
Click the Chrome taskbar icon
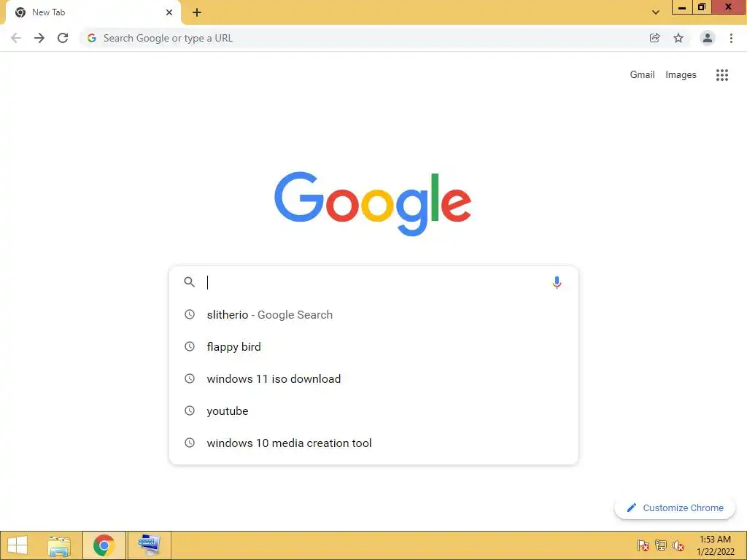[x=104, y=545]
